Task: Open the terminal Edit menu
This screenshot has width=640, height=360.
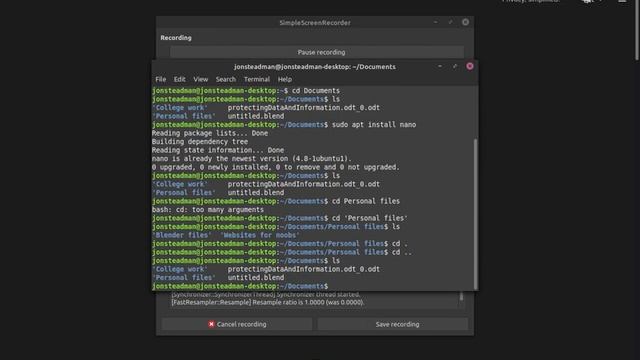Action: pos(179,79)
